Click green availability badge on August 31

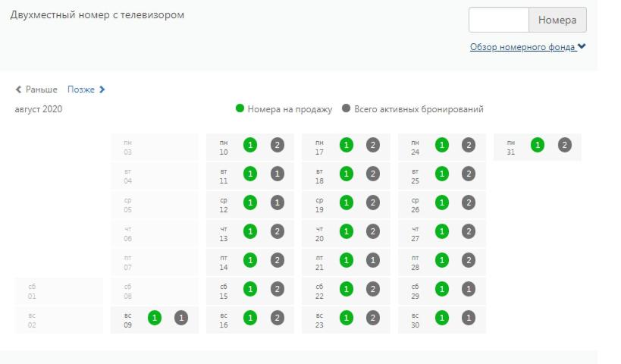click(538, 145)
